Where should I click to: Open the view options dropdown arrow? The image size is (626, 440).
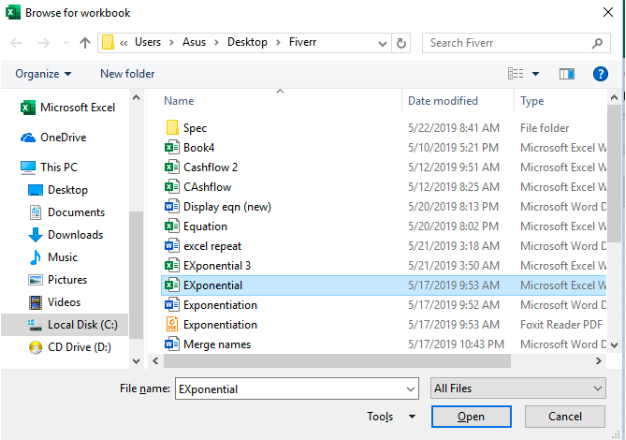[535, 74]
